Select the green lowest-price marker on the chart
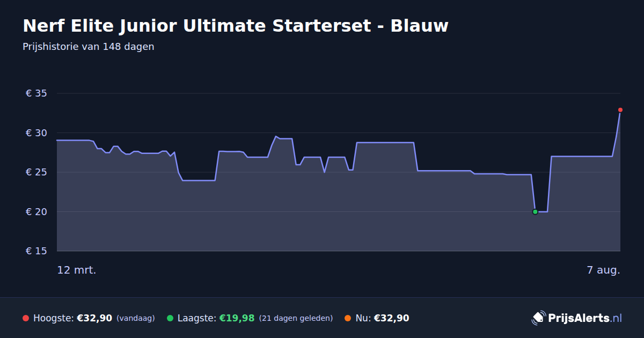This screenshot has width=644, height=338. pos(535,212)
